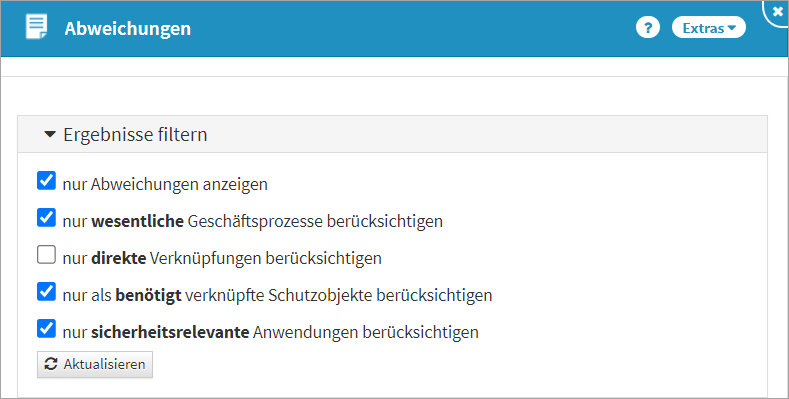
Task: Open the Extras dropdown menu
Action: click(709, 28)
